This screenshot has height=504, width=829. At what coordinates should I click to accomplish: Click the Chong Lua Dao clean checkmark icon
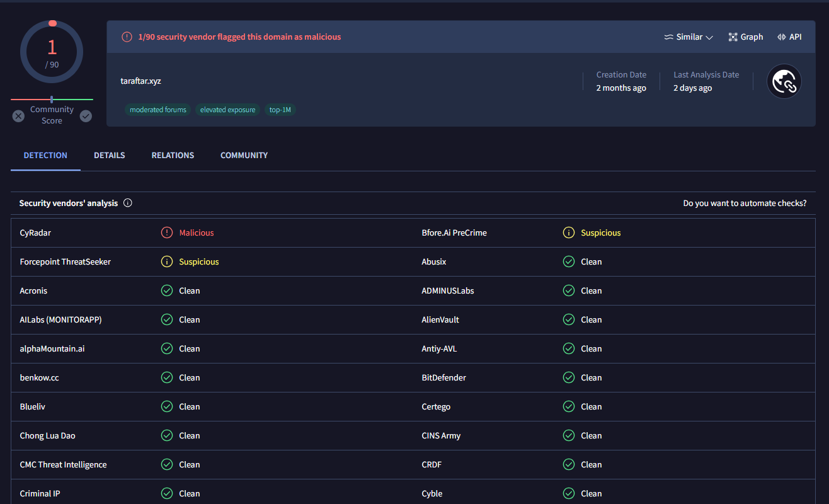click(167, 435)
